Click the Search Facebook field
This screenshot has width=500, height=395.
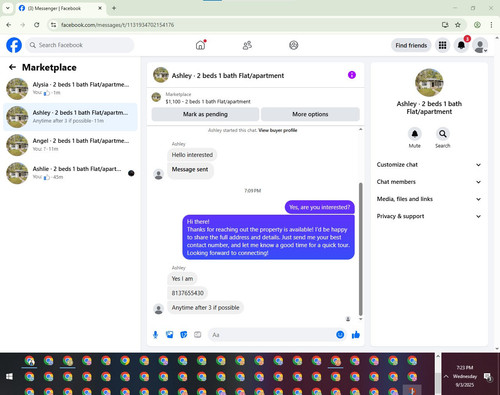80,45
